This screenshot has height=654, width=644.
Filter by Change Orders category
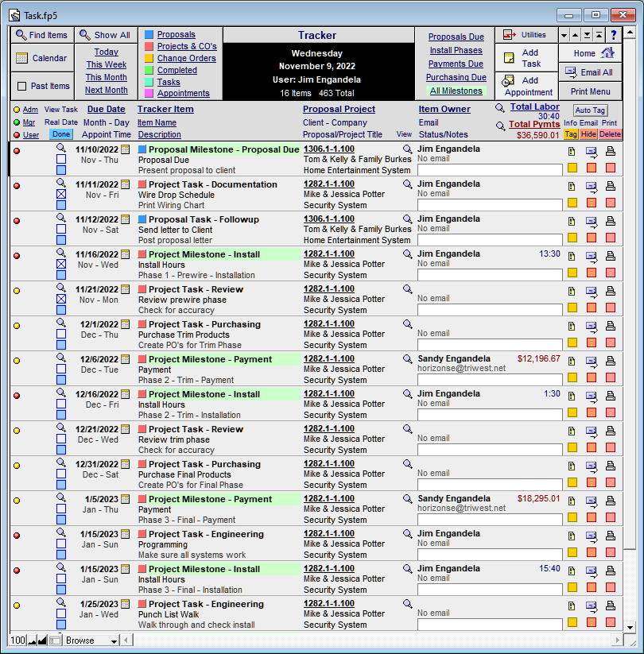[x=187, y=58]
